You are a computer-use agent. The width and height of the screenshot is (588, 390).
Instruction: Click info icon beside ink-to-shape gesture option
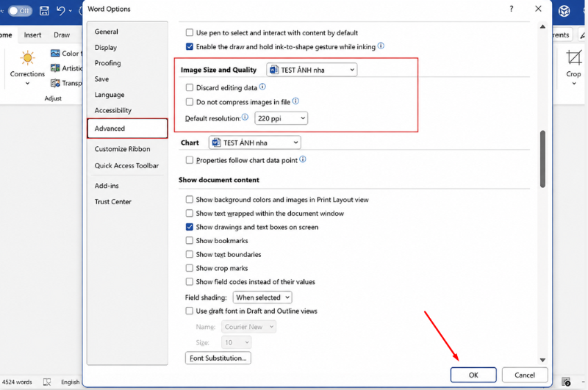[x=381, y=46]
